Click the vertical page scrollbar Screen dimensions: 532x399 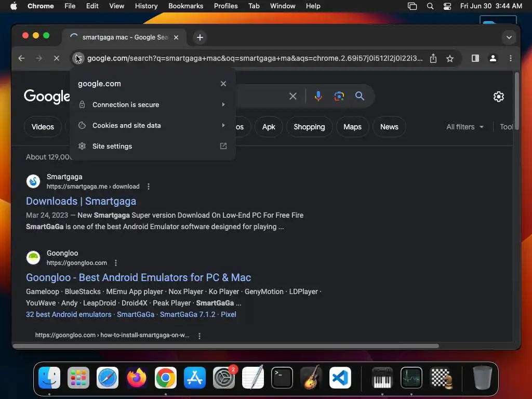pos(517,101)
